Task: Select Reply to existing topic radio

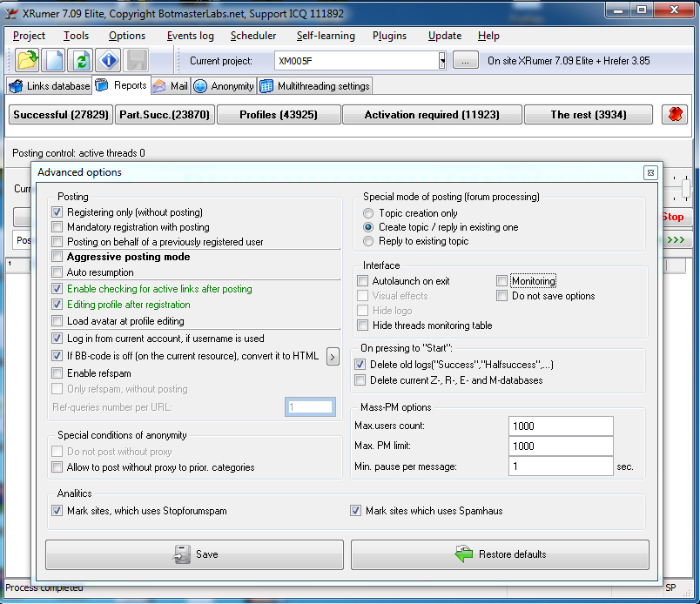Action: tap(368, 241)
